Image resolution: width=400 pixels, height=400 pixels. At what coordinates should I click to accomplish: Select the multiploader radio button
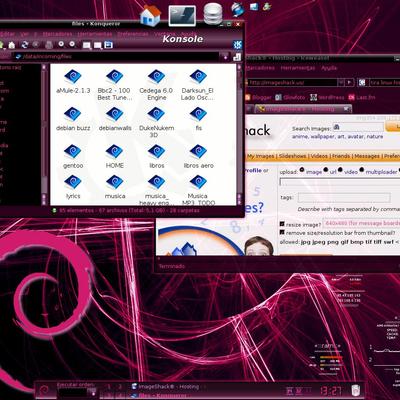362,170
